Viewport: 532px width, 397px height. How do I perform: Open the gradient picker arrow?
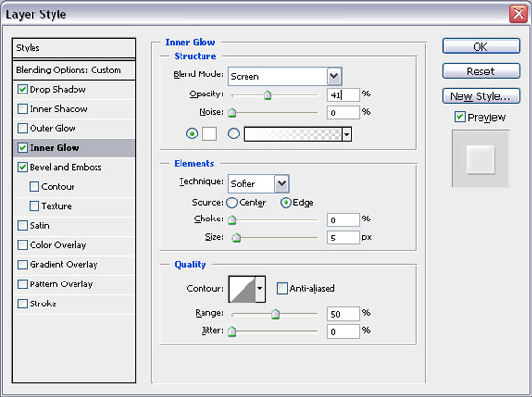347,135
